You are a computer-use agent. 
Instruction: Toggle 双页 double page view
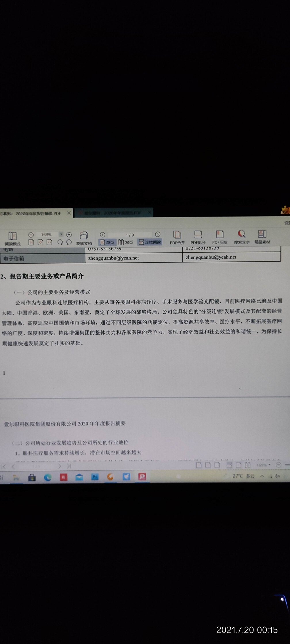pyautogui.click(x=126, y=242)
